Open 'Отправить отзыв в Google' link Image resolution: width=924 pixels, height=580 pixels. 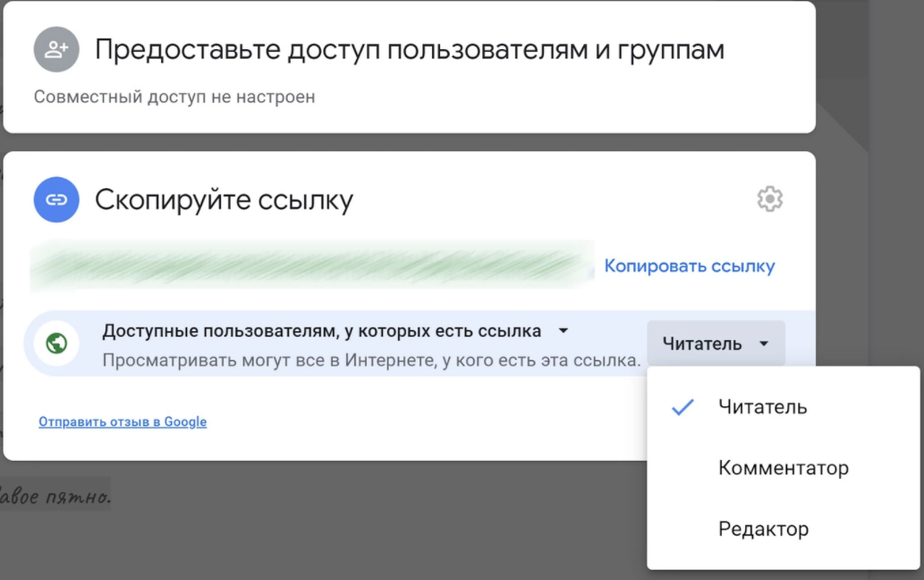123,422
